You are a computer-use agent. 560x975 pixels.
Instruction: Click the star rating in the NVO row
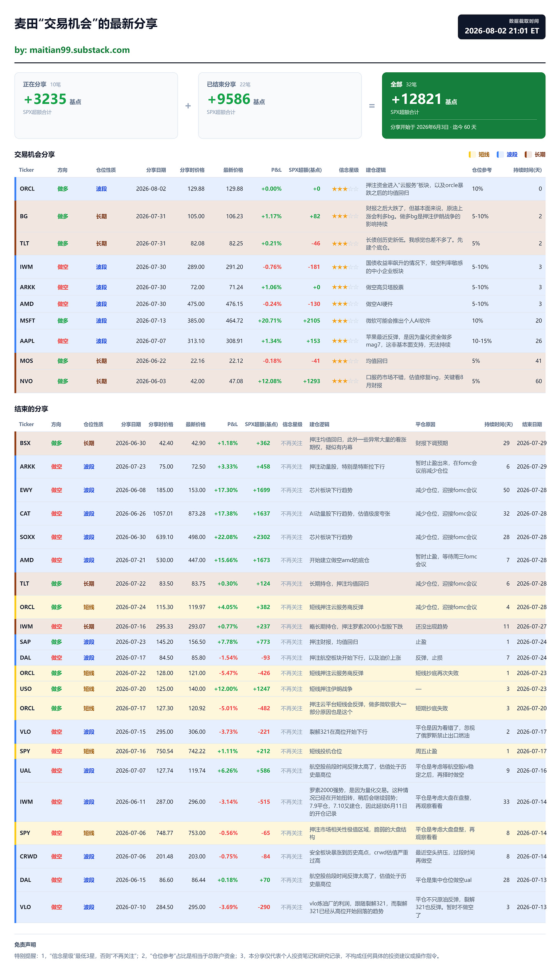(345, 381)
